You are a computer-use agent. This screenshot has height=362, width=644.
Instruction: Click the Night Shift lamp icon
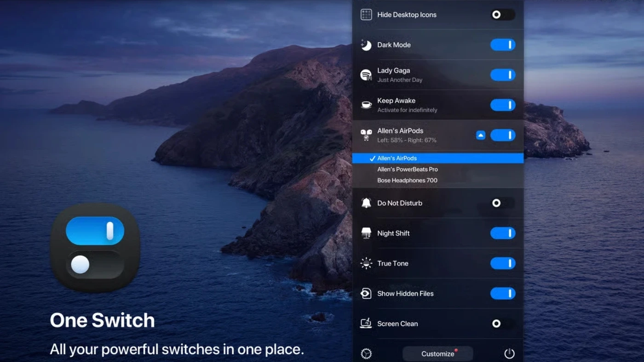(366, 233)
